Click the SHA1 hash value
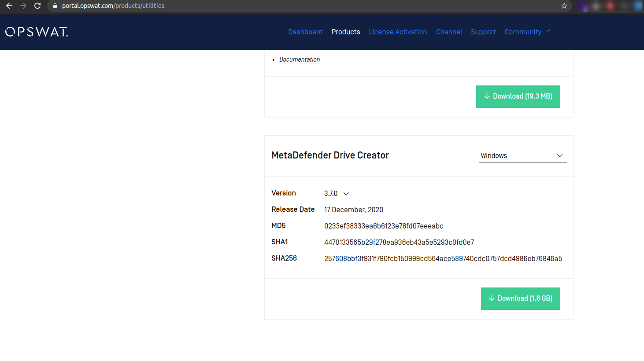Screen dimensions: 644x361 pyautogui.click(x=399, y=242)
